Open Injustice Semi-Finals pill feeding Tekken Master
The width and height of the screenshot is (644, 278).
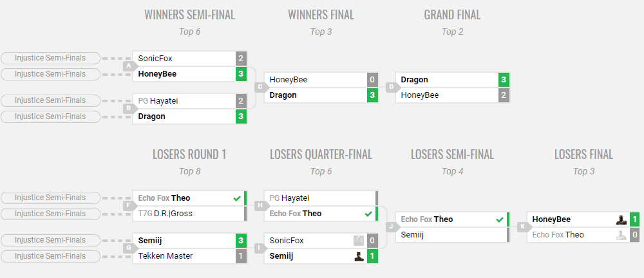tap(50, 256)
